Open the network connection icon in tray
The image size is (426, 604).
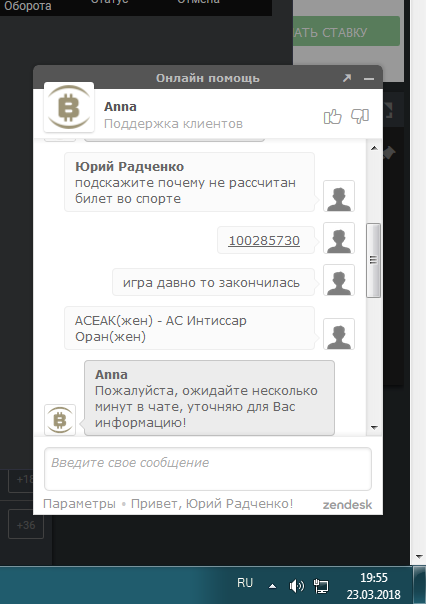(x=320, y=586)
